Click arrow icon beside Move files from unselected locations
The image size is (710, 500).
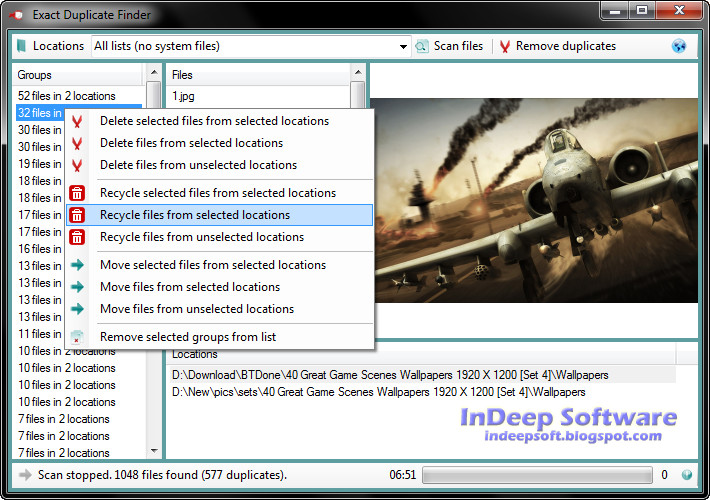coord(77,309)
